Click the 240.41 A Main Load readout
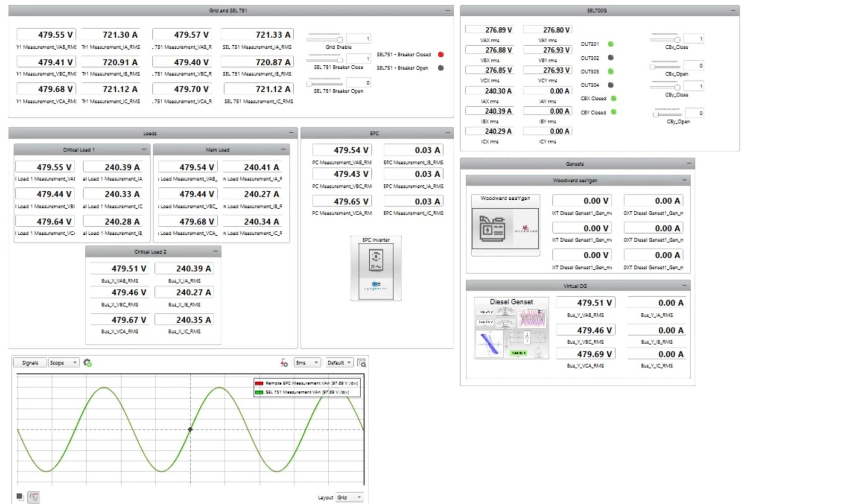Screen dimensions: 850x504 [x=253, y=167]
